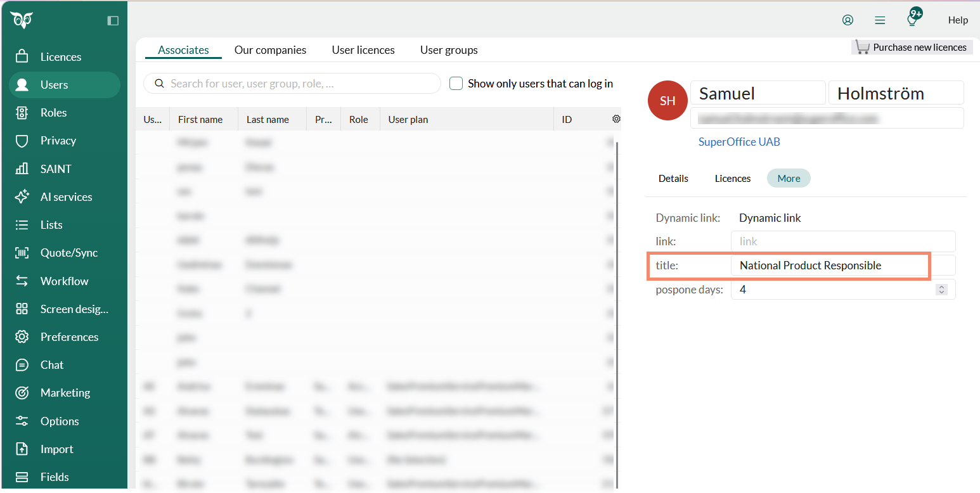Switch to User licences tab
980x493 pixels.
click(x=363, y=50)
